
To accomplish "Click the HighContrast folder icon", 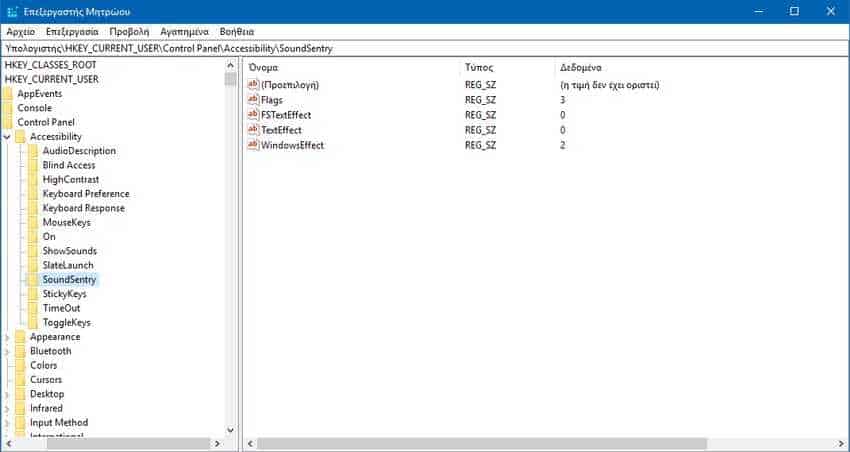I will click(x=34, y=179).
